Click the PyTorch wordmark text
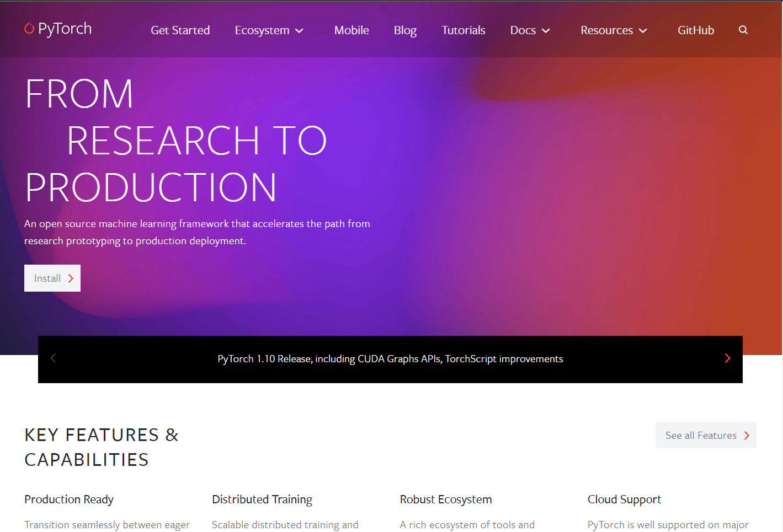Image resolution: width=783 pixels, height=532 pixels. pyautogui.click(x=65, y=29)
